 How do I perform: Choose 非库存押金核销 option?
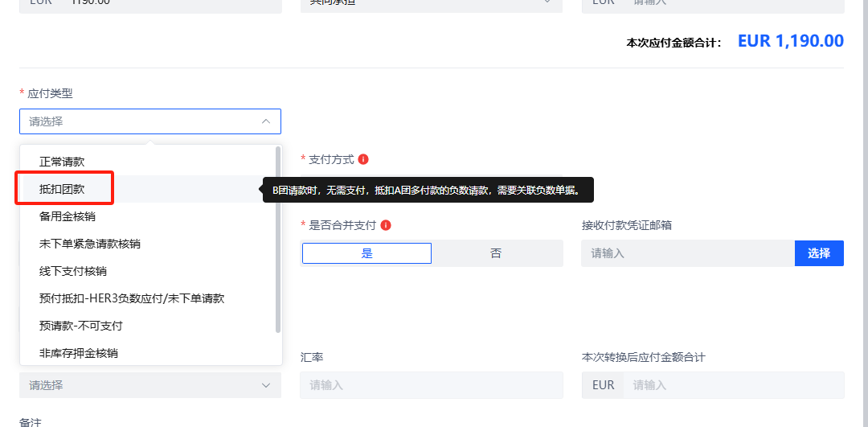point(79,353)
